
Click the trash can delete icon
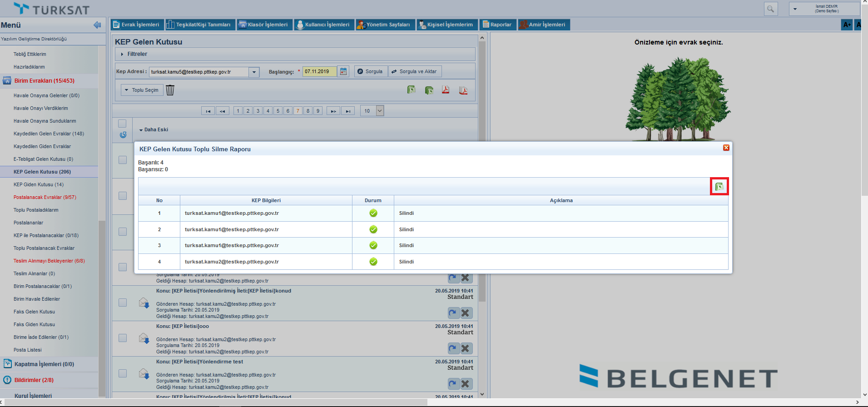[x=170, y=90]
